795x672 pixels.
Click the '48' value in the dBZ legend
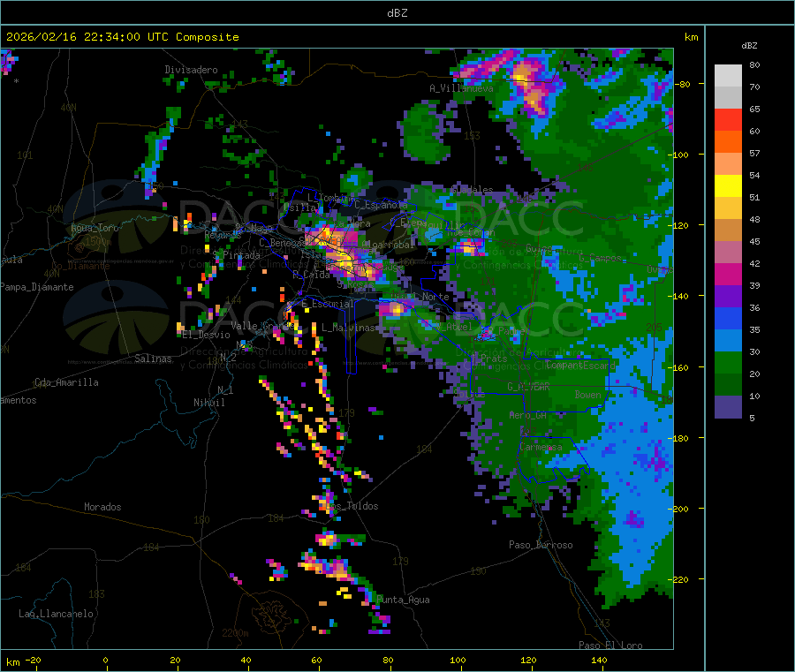[754, 220]
